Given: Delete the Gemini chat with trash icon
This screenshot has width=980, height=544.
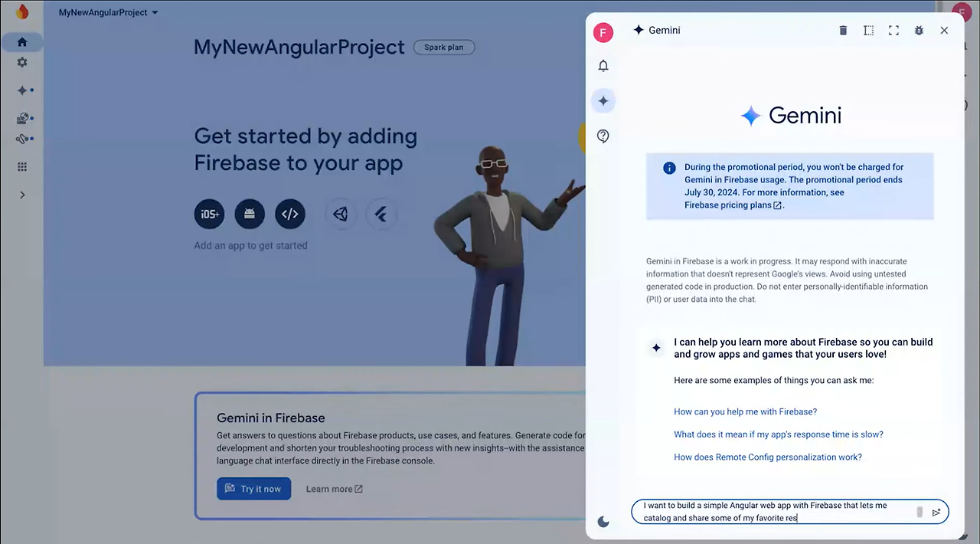Looking at the screenshot, I should [843, 31].
